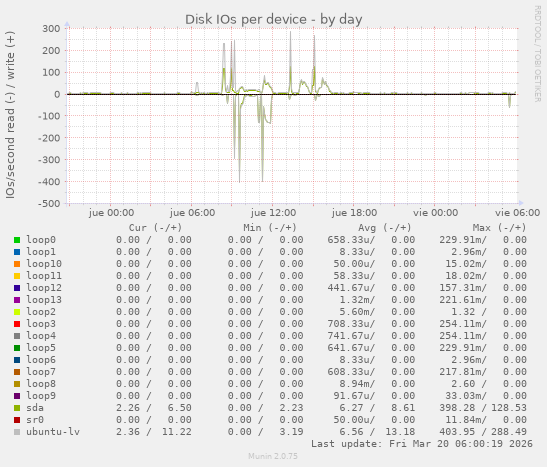
Task: Click the Last update timestamp line
Action: click(x=422, y=444)
